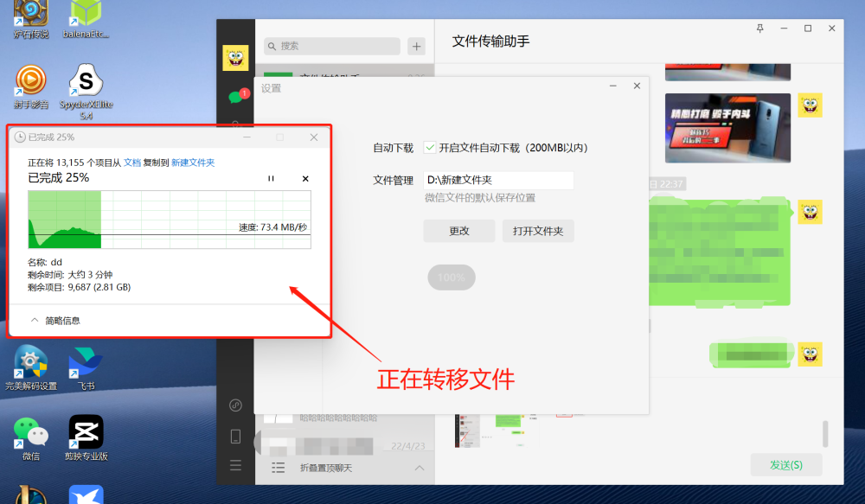This screenshot has height=504, width=865.
Task: Click the 文件传输助手 chat title
Action: click(x=491, y=41)
